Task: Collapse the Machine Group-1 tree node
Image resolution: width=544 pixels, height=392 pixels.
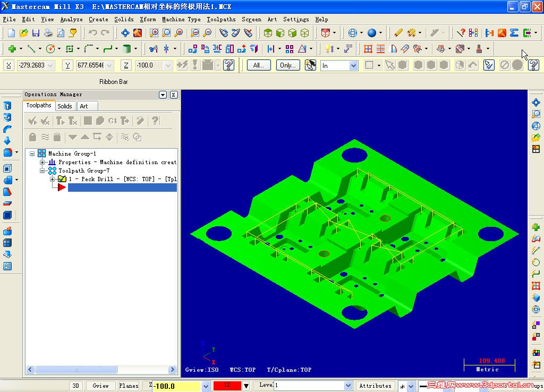Action: [32, 154]
